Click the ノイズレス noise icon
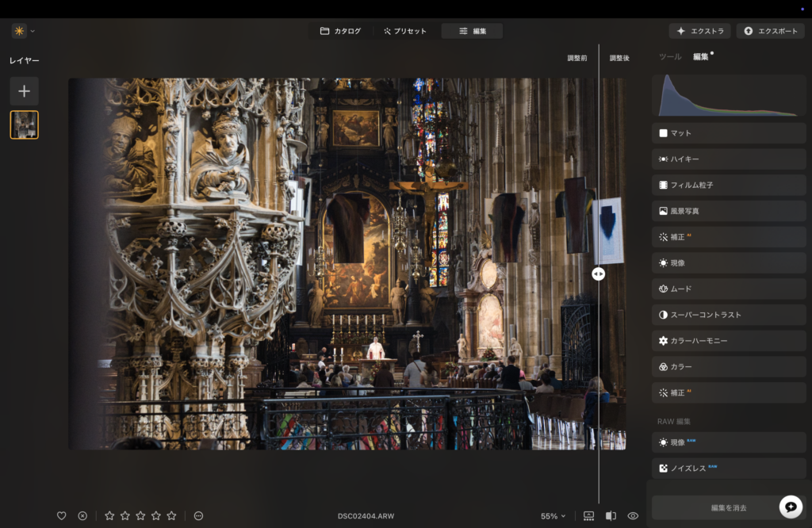This screenshot has height=528, width=812. coord(663,469)
